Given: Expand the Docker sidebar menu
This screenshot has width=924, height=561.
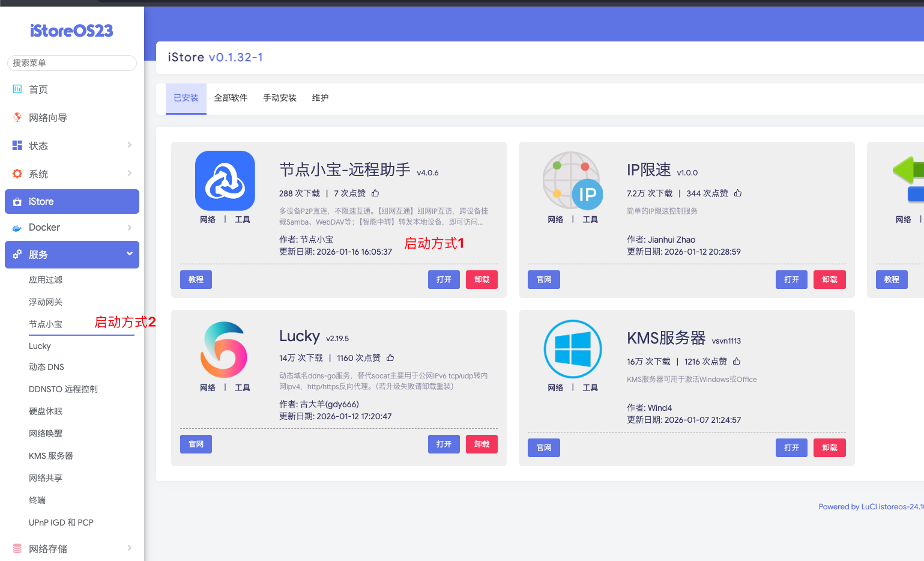Looking at the screenshot, I should click(129, 228).
